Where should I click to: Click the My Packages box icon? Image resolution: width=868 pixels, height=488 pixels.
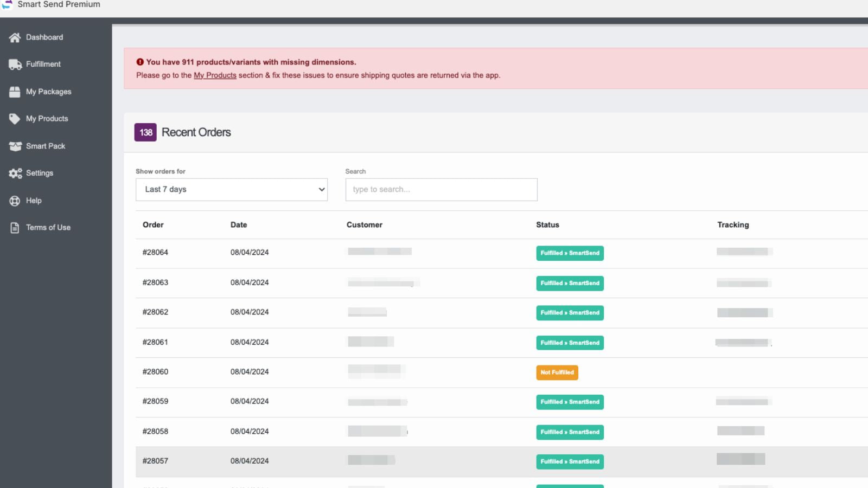[x=15, y=92]
